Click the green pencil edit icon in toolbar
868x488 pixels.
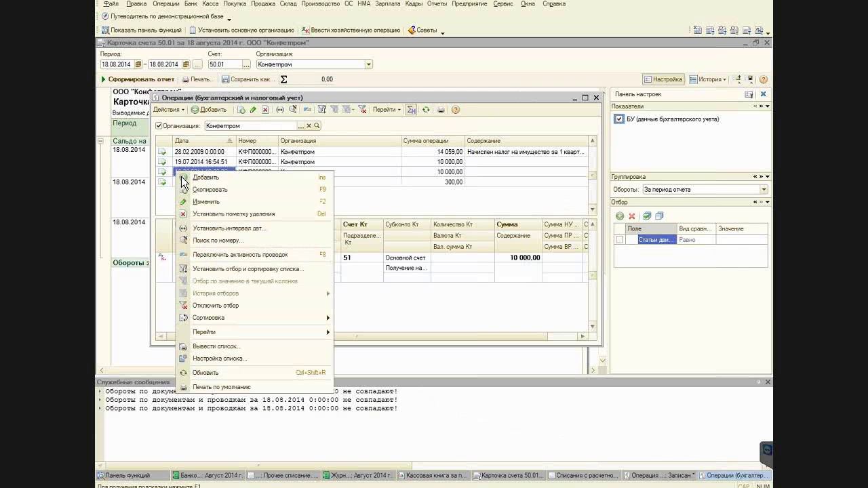coord(253,110)
